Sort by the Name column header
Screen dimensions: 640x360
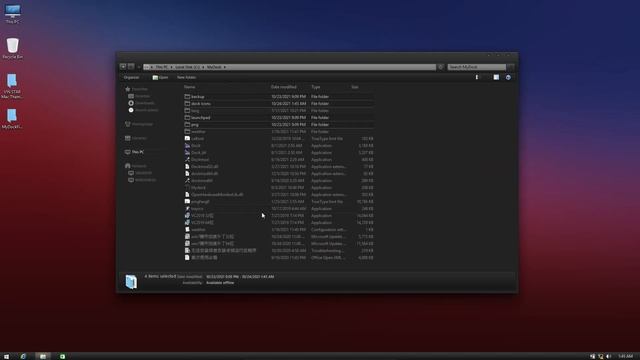coord(189,87)
